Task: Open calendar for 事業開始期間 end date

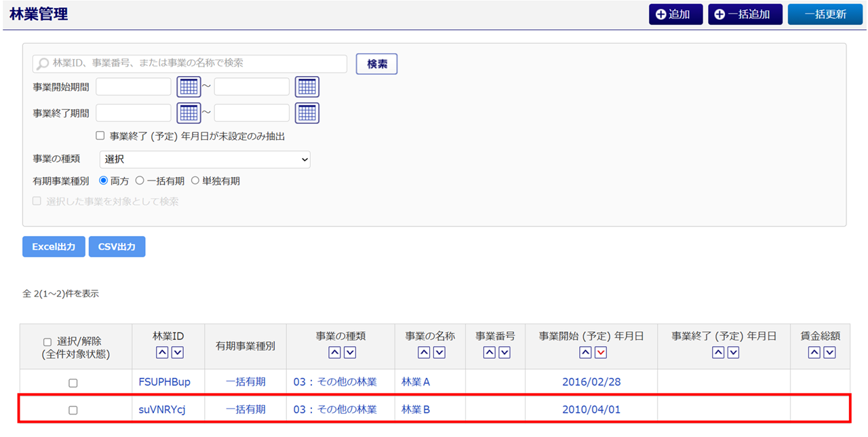Action: (x=307, y=87)
